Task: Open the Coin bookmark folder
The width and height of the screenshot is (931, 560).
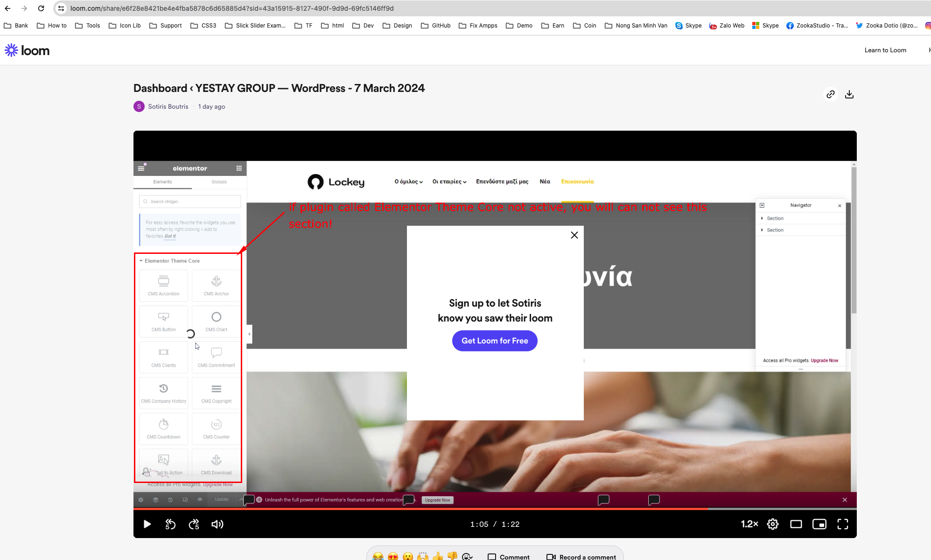Action: [x=585, y=26]
